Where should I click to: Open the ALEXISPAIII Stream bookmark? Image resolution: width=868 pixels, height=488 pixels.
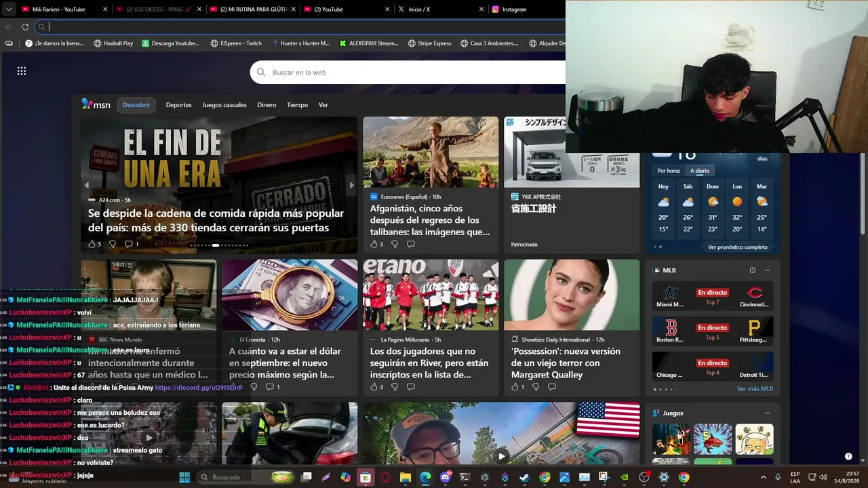pos(369,43)
